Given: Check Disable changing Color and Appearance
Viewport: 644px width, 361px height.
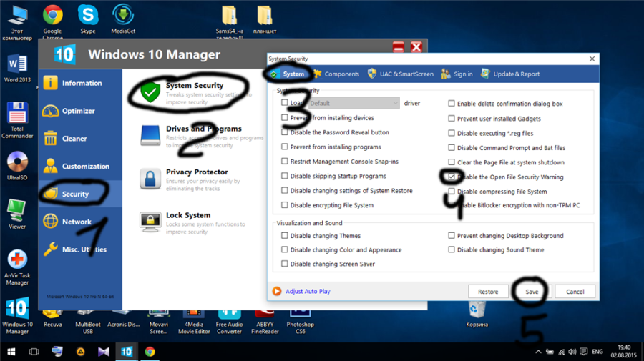Looking at the screenshot, I should pos(284,249).
